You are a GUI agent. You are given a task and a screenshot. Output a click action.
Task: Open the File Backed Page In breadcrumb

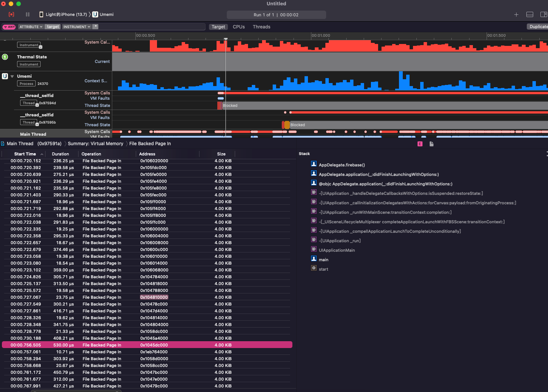point(150,144)
